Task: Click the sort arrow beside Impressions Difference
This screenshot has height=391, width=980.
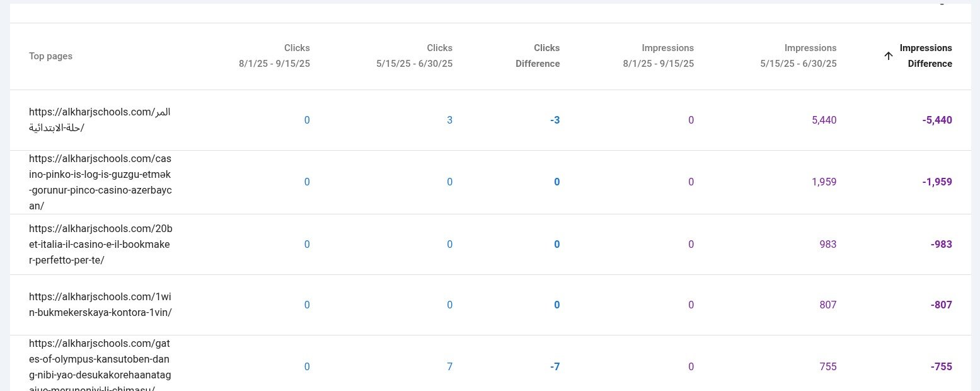Action: tap(889, 56)
